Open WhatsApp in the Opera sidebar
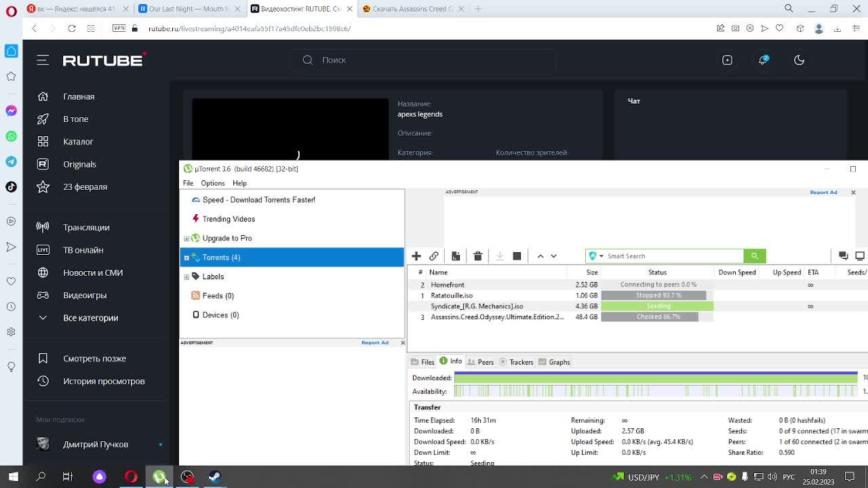The height and width of the screenshot is (488, 868). pyautogui.click(x=11, y=136)
